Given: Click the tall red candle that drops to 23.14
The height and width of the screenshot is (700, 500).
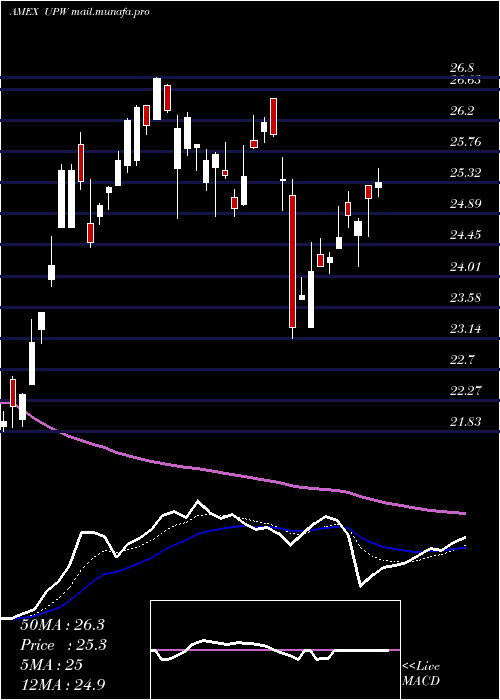Looking at the screenshot, I should pyautogui.click(x=292, y=261).
